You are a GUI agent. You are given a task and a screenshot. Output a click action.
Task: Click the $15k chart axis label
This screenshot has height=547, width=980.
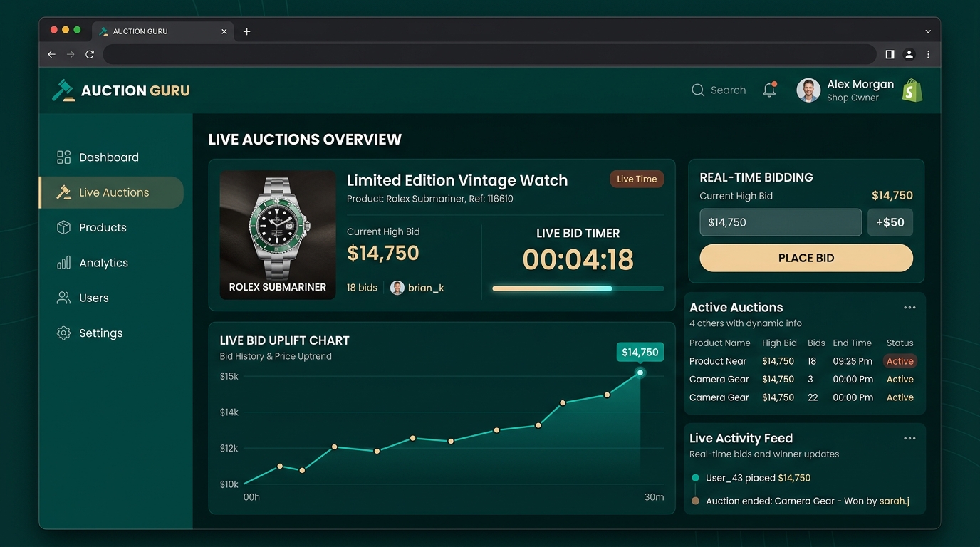click(x=229, y=376)
